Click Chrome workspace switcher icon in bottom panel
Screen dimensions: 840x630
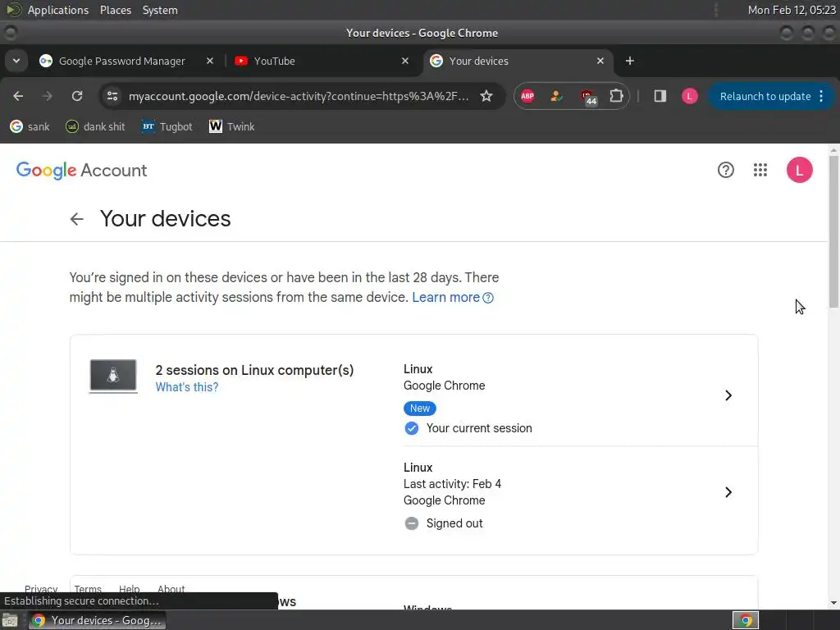pos(745,620)
